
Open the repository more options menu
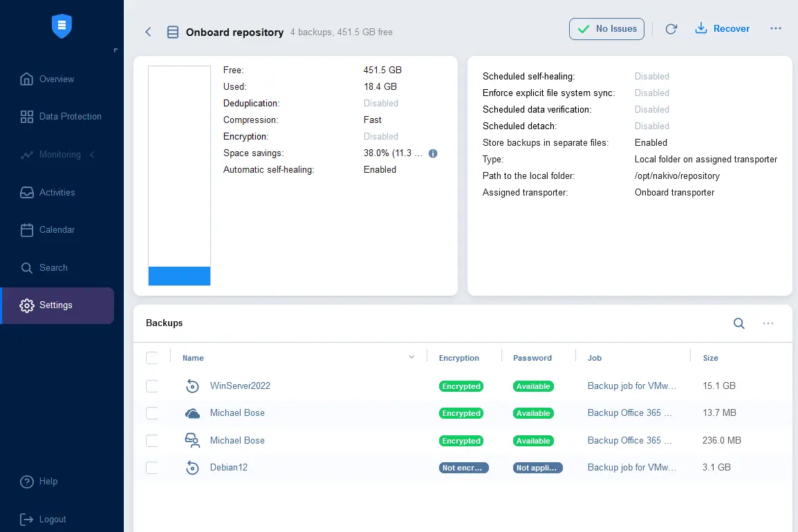tap(776, 28)
